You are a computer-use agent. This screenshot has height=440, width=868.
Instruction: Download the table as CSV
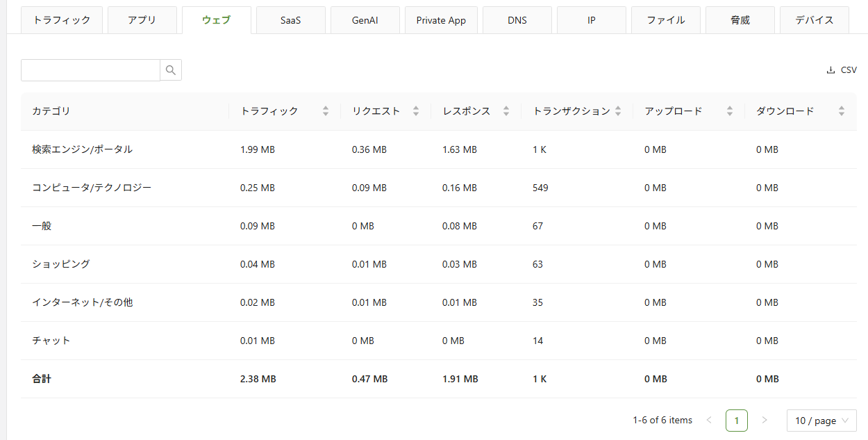pos(842,70)
